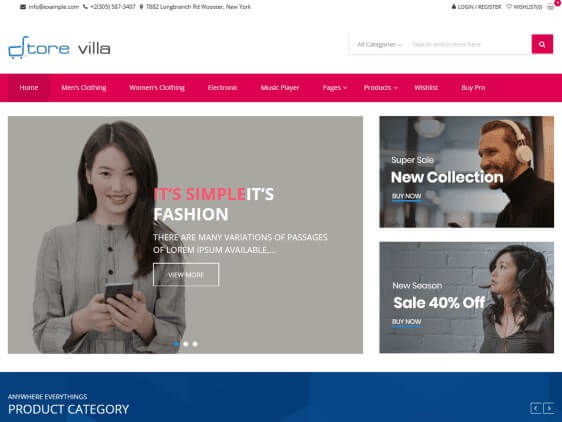This screenshot has height=422, width=562.
Task: Click the Login / Register user icon
Action: (x=454, y=6)
